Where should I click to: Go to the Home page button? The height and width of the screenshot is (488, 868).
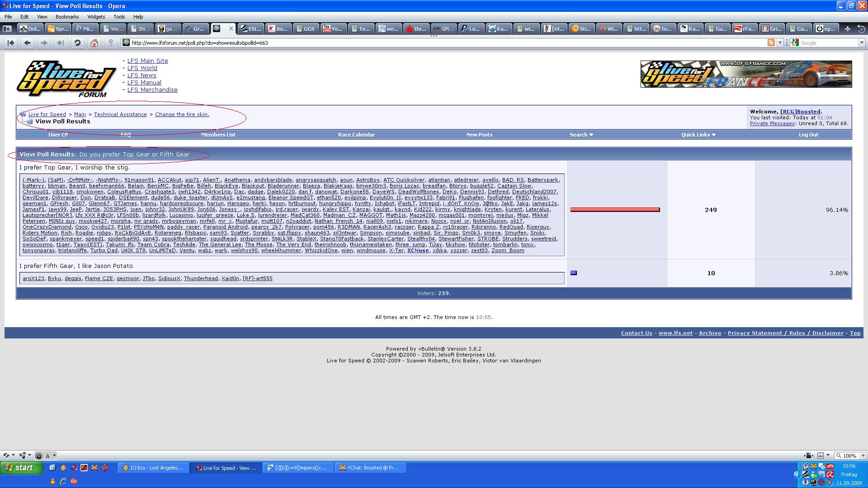(x=94, y=43)
